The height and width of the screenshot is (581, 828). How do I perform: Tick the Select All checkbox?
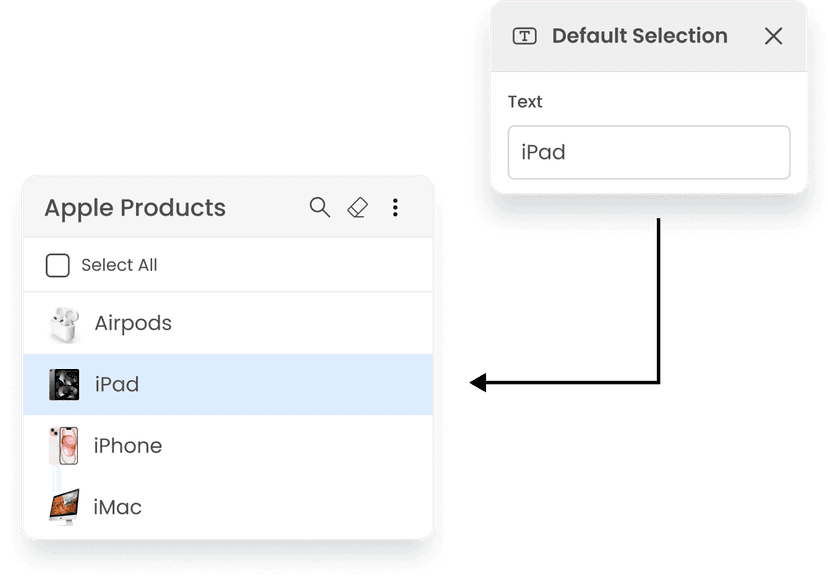pos(58,265)
